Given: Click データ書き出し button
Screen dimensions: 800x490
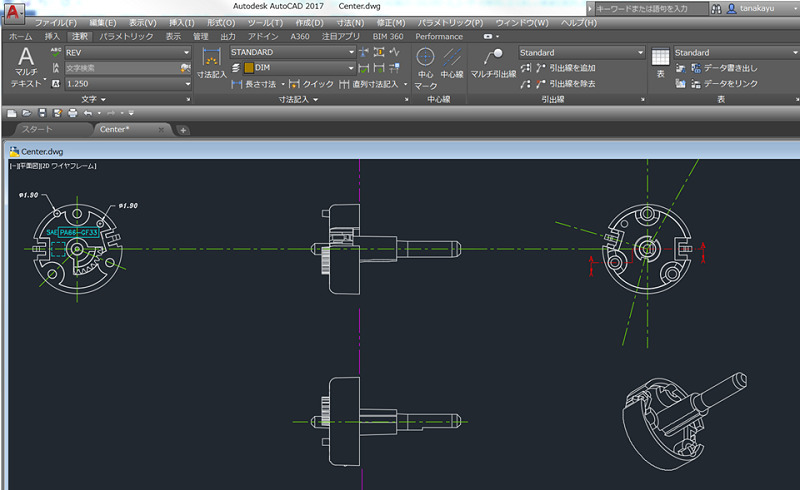Looking at the screenshot, I should pos(730,68).
